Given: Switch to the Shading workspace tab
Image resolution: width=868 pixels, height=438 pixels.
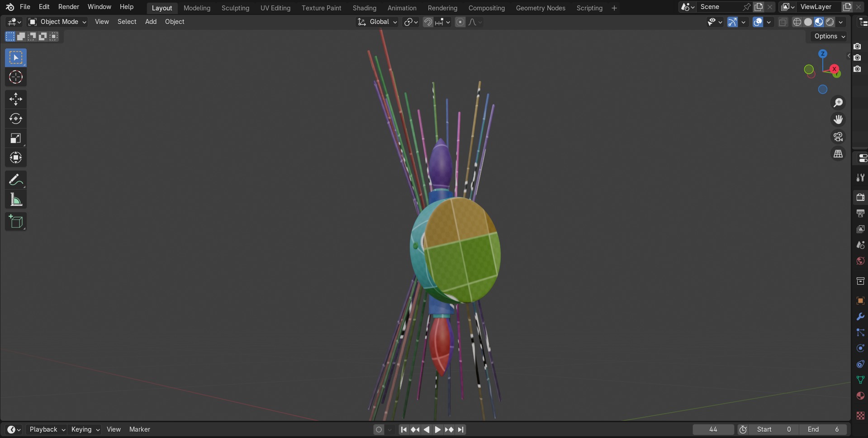Looking at the screenshot, I should point(365,8).
